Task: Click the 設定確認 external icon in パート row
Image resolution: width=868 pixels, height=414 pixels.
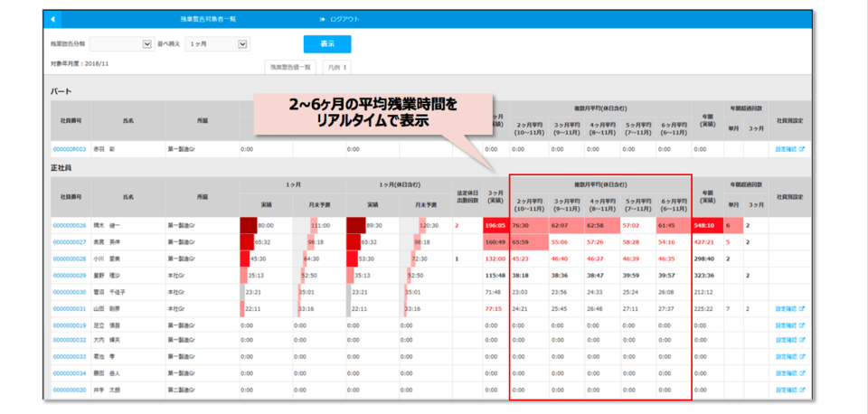Action: click(801, 149)
